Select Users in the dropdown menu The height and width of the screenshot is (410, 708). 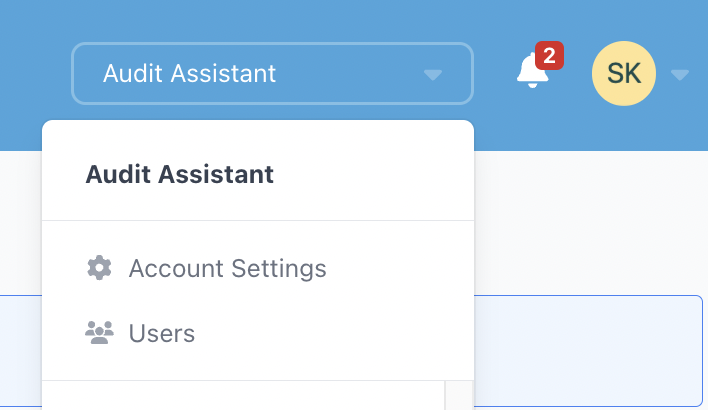click(258, 333)
